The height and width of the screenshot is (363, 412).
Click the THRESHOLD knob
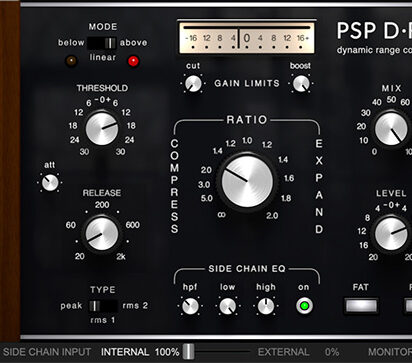click(102, 128)
